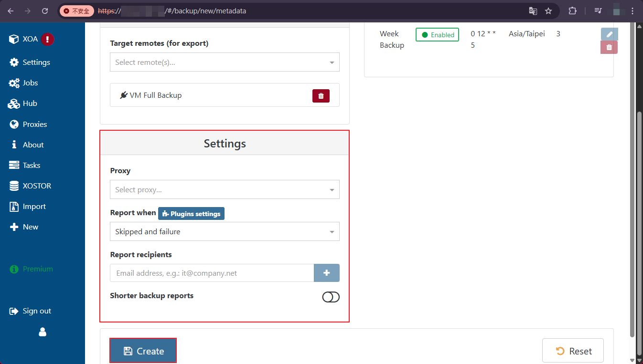Click the New plus icon

pyautogui.click(x=14, y=227)
